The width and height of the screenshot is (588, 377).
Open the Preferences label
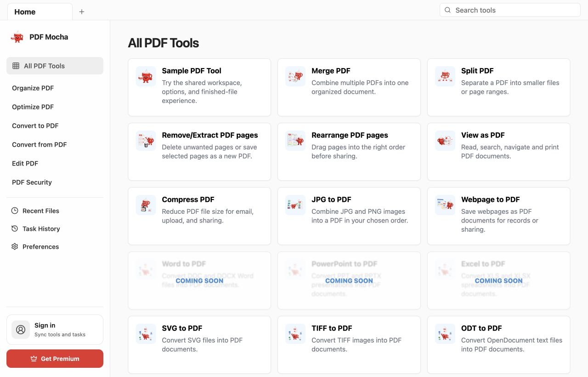coord(41,246)
